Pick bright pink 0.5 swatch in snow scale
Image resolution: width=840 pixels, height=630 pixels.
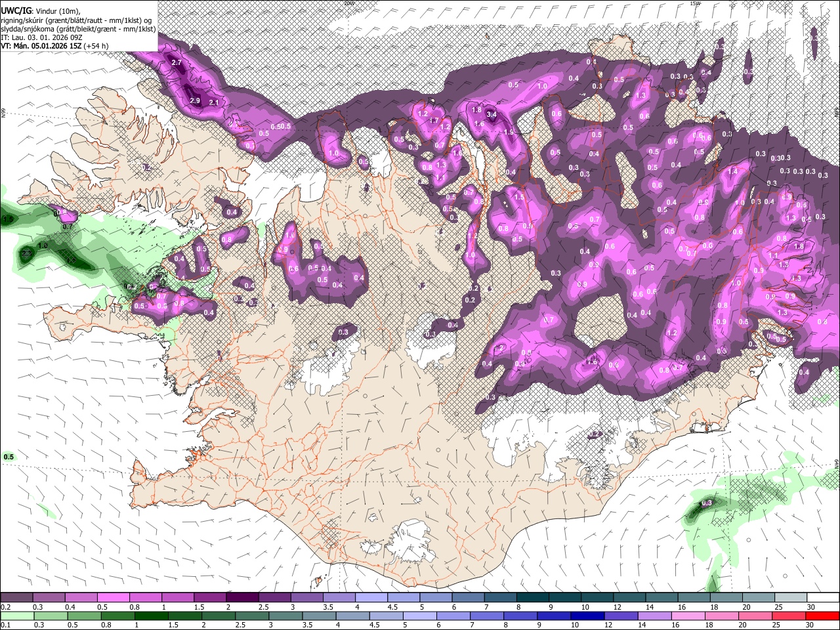coord(113,598)
